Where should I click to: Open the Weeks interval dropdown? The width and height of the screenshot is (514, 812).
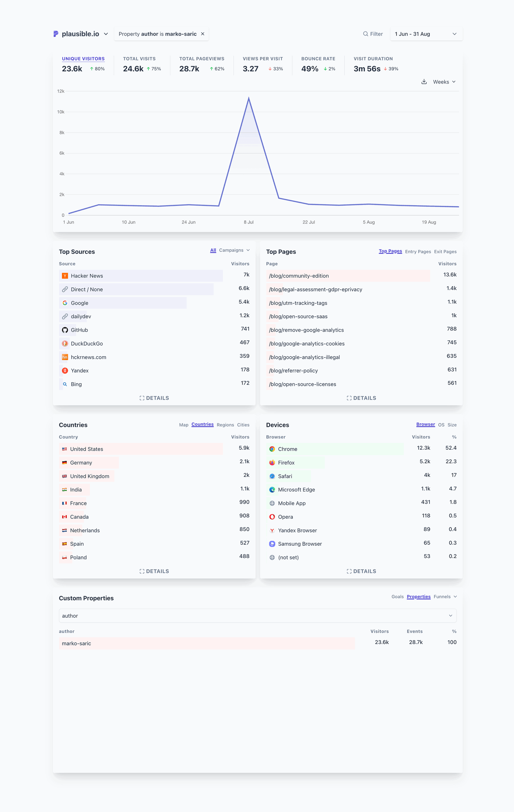pyautogui.click(x=444, y=81)
